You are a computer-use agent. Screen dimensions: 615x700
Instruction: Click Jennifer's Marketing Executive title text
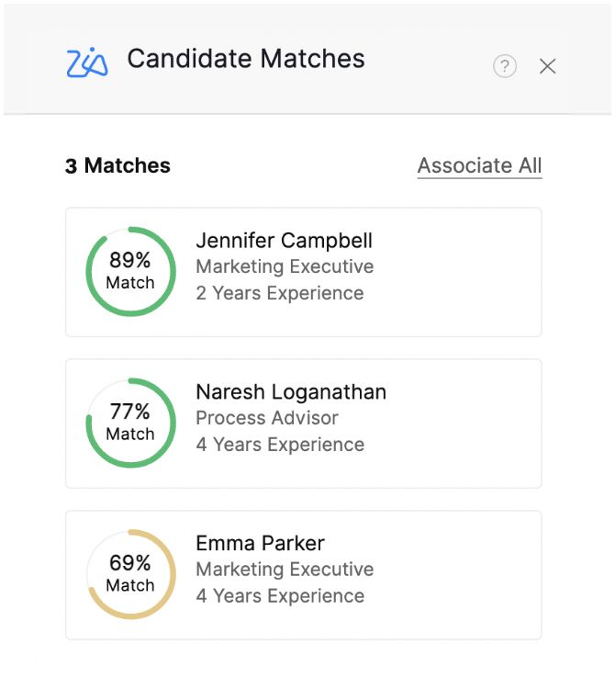(x=285, y=266)
